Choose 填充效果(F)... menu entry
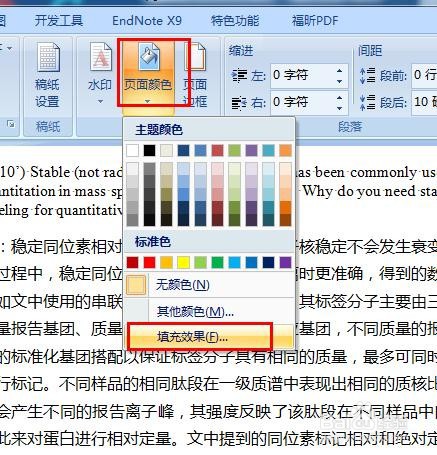Viewport: 437px width, 455px height. (x=210, y=337)
